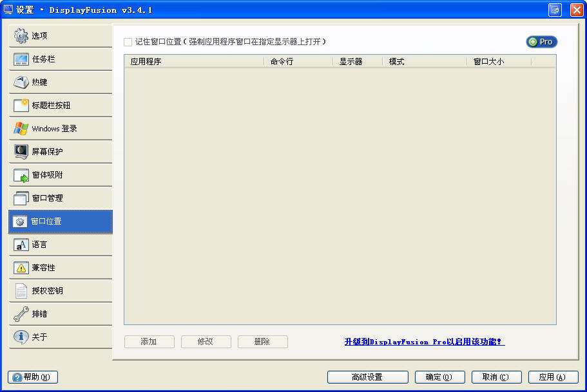The width and height of the screenshot is (587, 392).
Task: Switch to the 任务栏 tab
Action: point(61,59)
